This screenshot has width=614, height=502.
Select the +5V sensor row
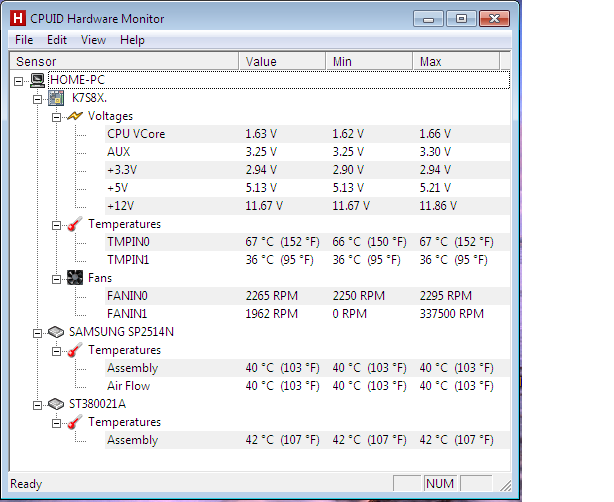pos(307,188)
